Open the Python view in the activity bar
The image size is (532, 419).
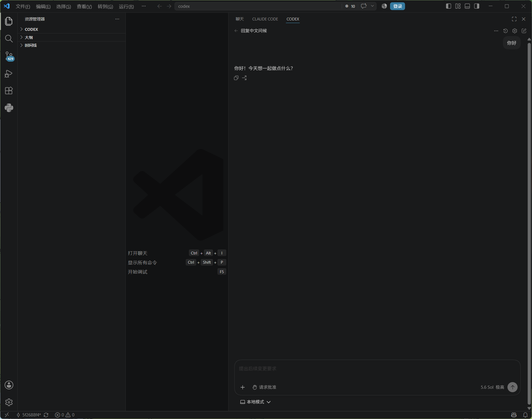click(x=9, y=108)
